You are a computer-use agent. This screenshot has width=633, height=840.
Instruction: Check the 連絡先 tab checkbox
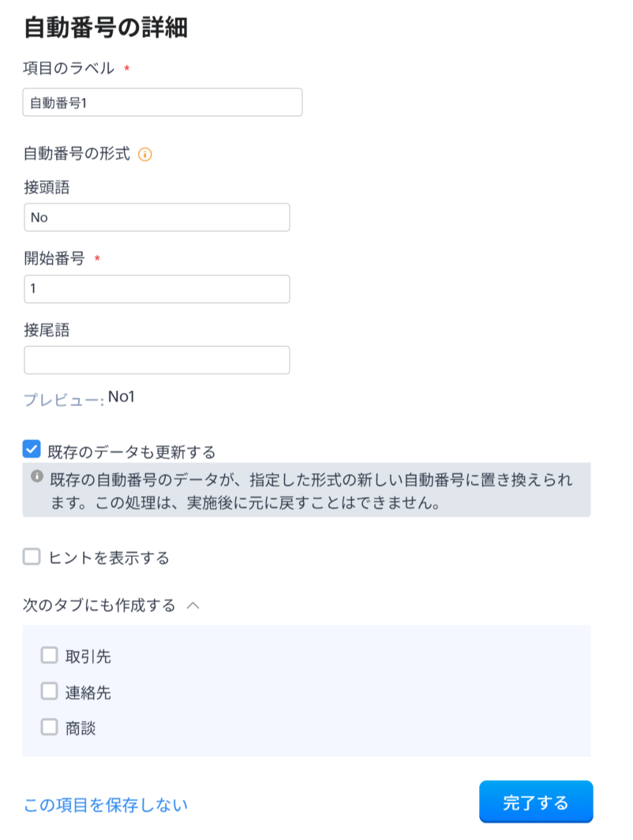click(x=50, y=692)
